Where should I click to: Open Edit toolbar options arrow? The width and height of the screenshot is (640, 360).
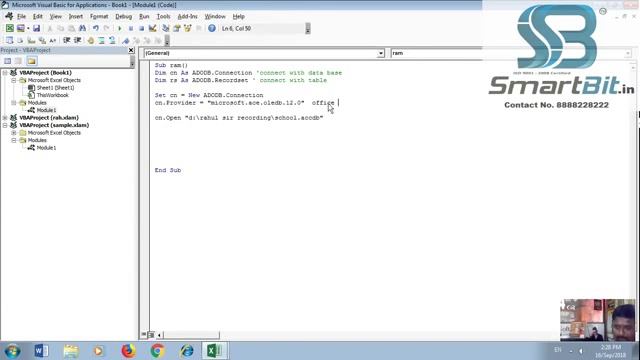pyautogui.click(x=167, y=40)
